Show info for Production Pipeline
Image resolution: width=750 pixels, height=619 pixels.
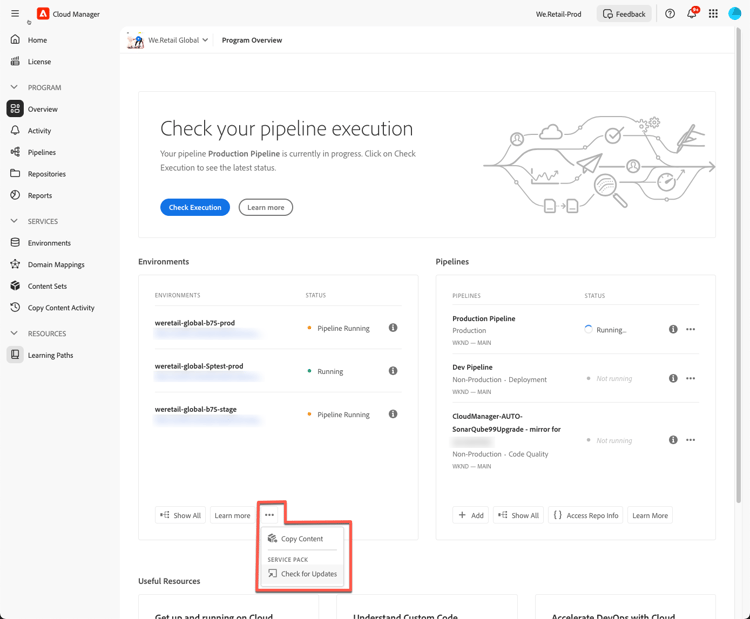point(673,329)
